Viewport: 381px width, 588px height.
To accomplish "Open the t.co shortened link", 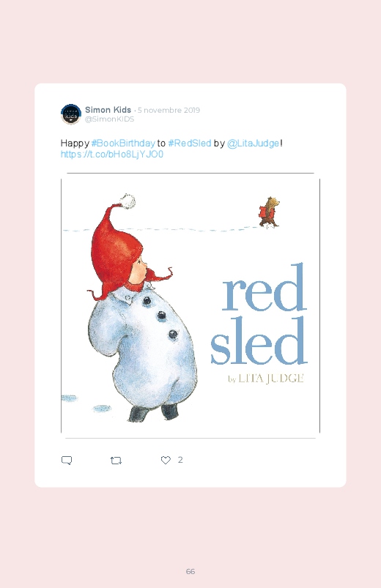I will pyautogui.click(x=112, y=154).
